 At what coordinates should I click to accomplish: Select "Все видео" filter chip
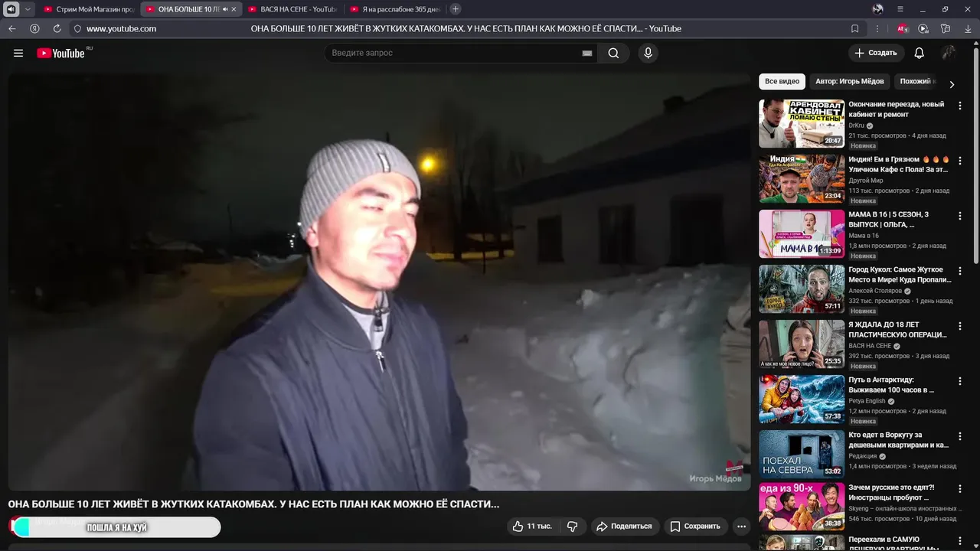[x=782, y=81]
